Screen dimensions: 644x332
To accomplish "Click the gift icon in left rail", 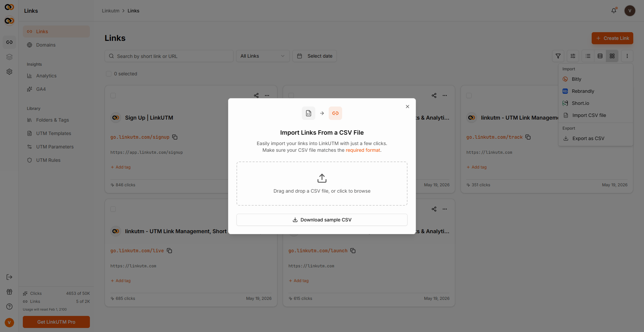I will point(9,292).
